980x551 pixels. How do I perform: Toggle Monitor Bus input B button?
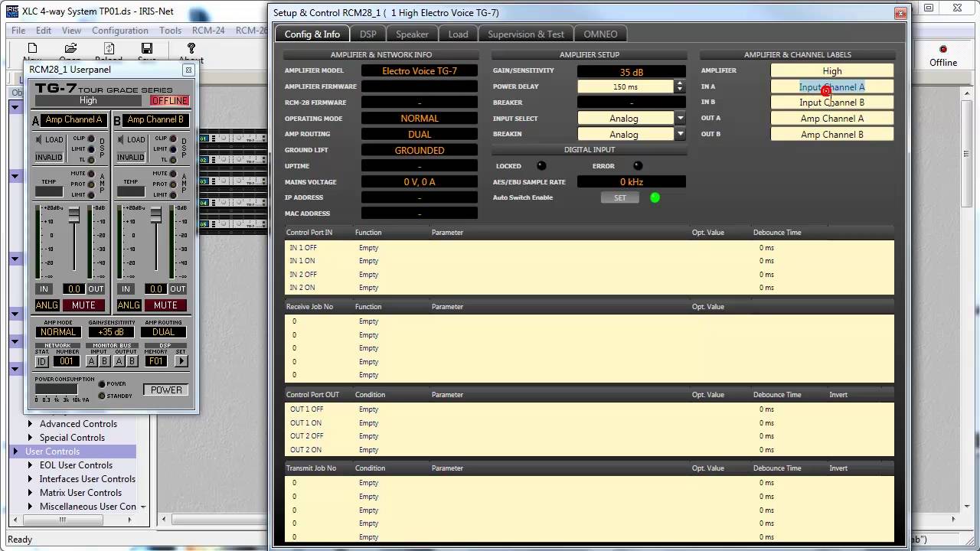[105, 361]
